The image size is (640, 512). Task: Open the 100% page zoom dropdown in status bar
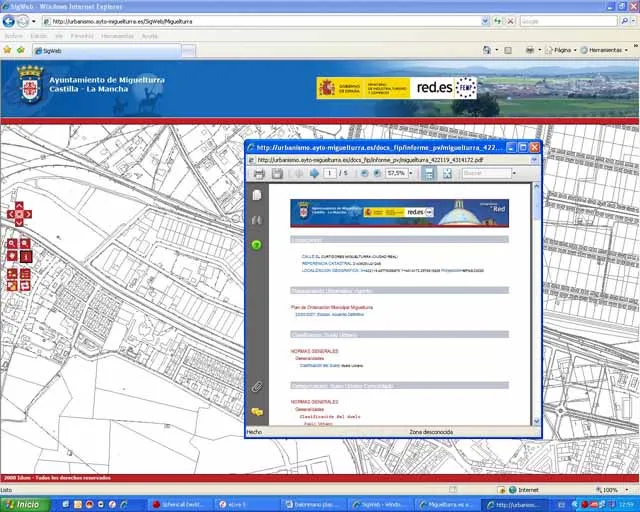click(x=627, y=490)
